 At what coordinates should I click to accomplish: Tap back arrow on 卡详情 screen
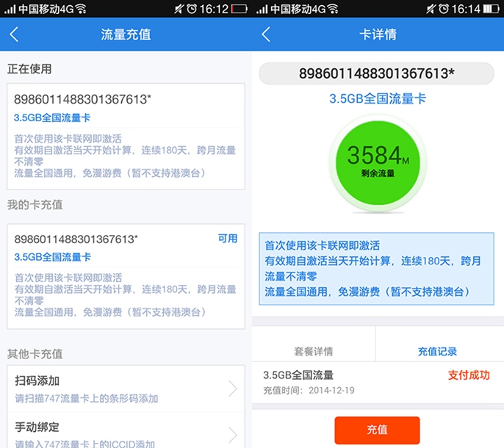266,35
